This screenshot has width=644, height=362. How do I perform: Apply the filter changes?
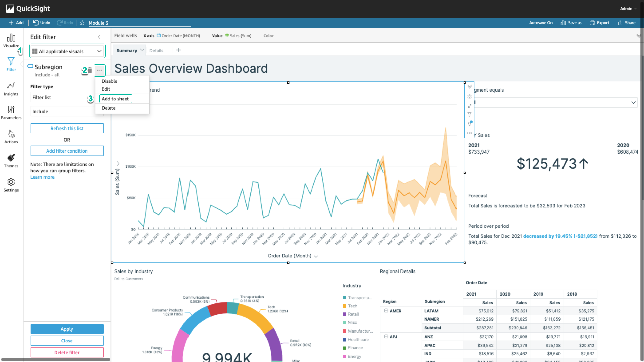[x=67, y=329]
